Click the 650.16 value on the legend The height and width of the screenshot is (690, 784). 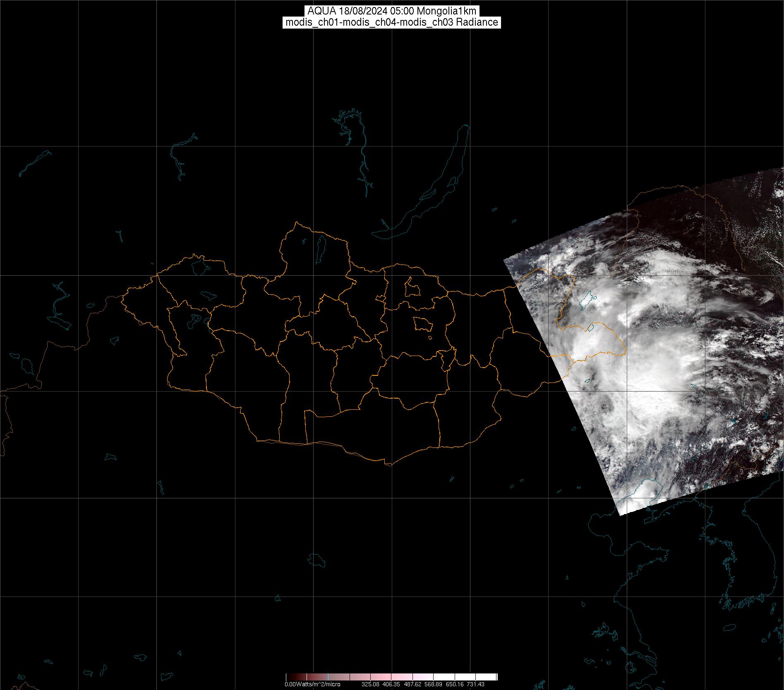[454, 684]
